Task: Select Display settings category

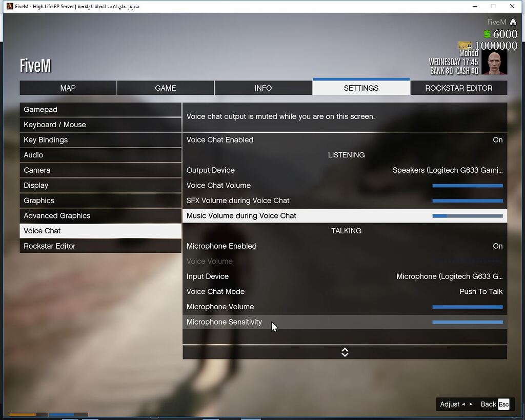Action: tap(100, 185)
